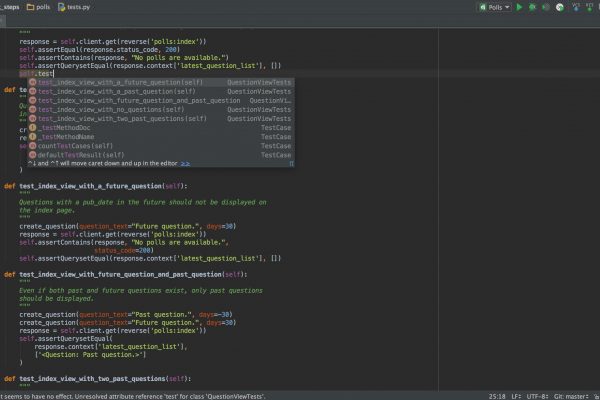
Task: Select test_index_view_with_a_future_question completion suggestion
Action: click(161, 82)
